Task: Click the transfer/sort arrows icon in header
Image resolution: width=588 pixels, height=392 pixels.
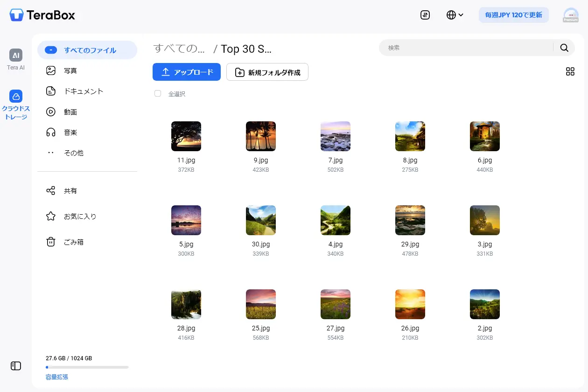Action: coord(425,14)
